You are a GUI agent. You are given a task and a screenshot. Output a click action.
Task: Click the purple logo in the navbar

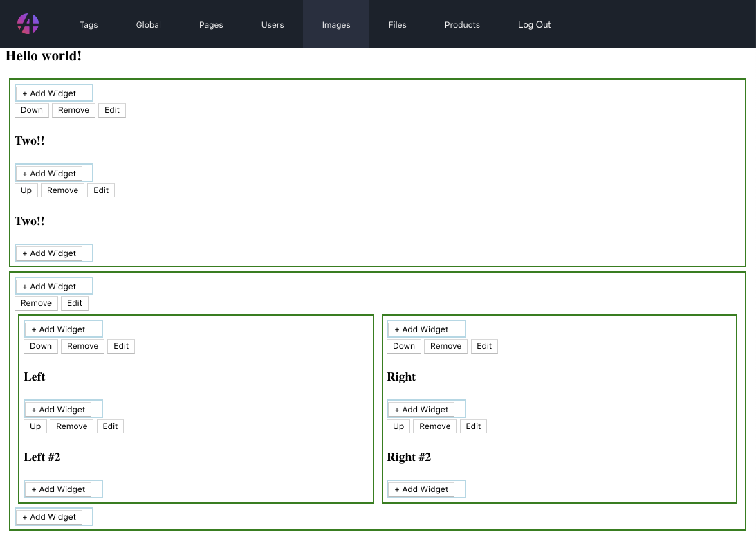[x=28, y=24]
